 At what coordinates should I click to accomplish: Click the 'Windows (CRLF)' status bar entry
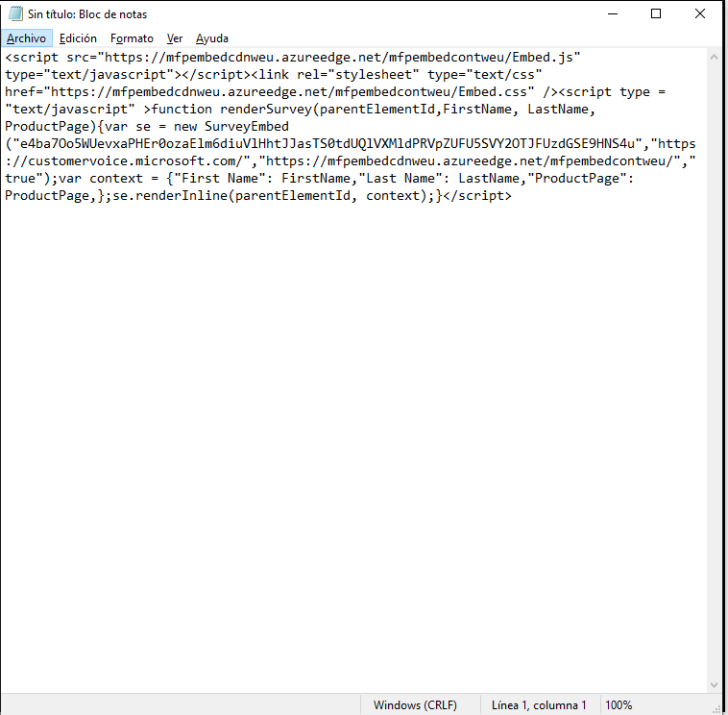coord(415,705)
